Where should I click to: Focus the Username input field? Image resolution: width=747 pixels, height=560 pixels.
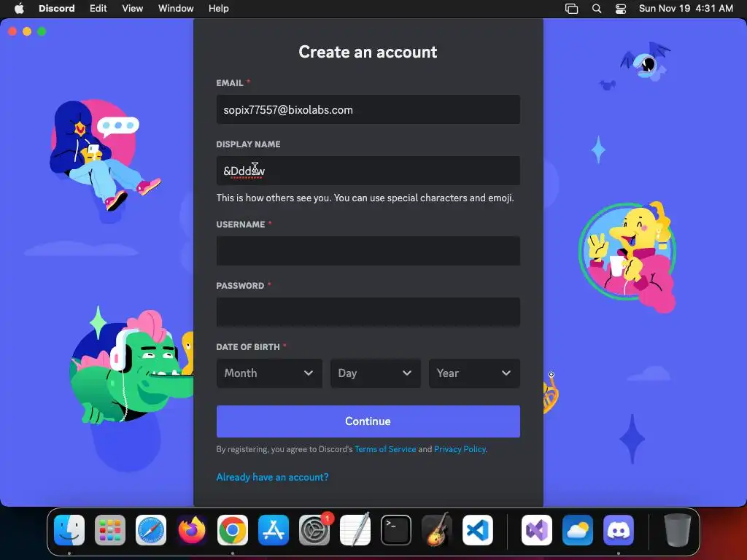point(368,251)
